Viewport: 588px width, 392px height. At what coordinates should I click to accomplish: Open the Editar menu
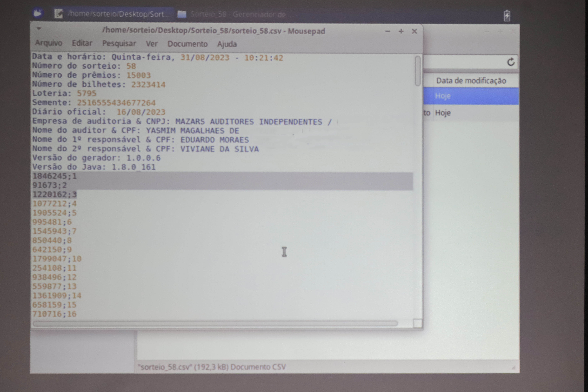coord(82,43)
